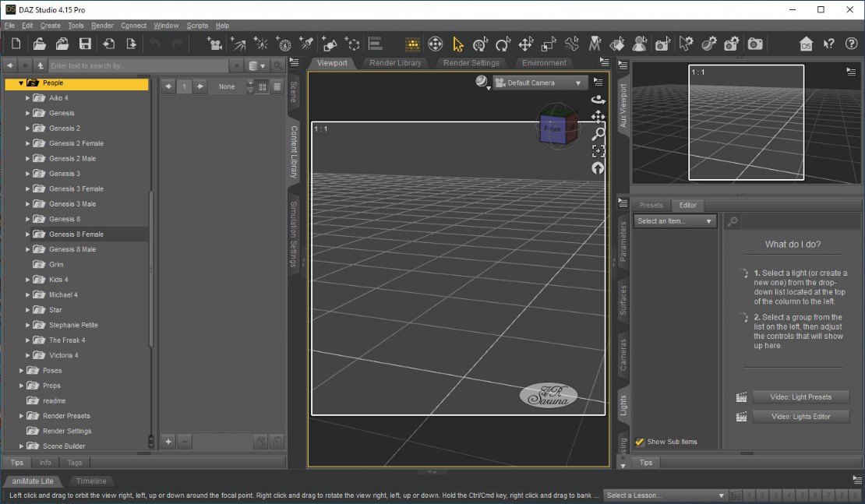Open a file with the open-folder icon
Image resolution: width=865 pixels, height=504 pixels.
(x=39, y=44)
